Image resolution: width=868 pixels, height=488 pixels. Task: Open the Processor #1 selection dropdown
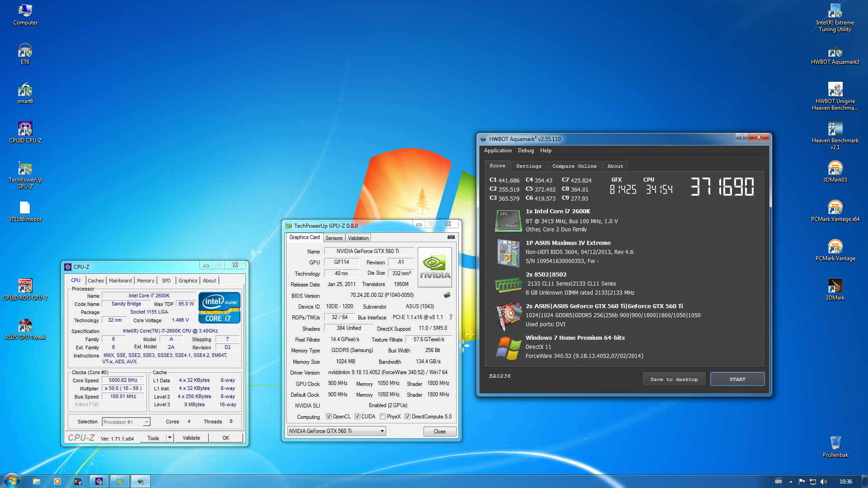pos(126,422)
